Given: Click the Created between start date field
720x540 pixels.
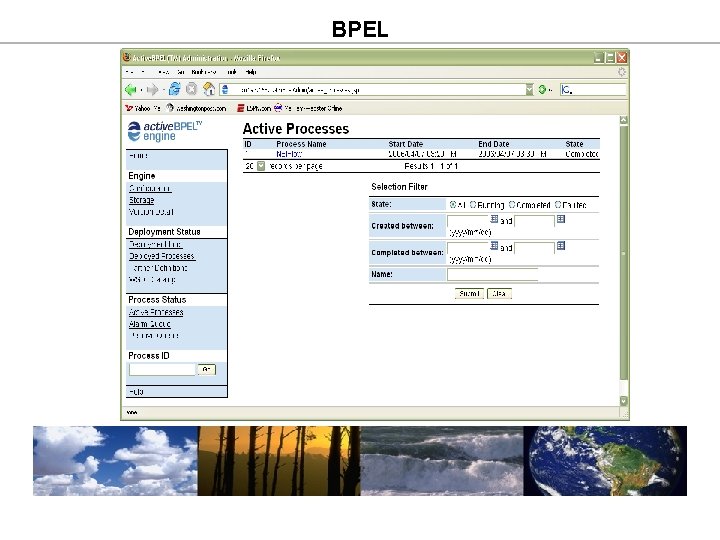Looking at the screenshot, I should pos(468,221).
